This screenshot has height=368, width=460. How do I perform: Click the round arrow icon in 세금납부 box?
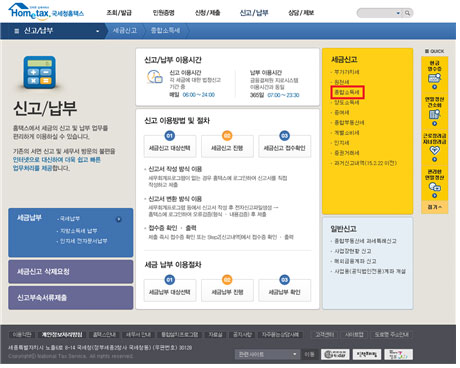click(118, 219)
